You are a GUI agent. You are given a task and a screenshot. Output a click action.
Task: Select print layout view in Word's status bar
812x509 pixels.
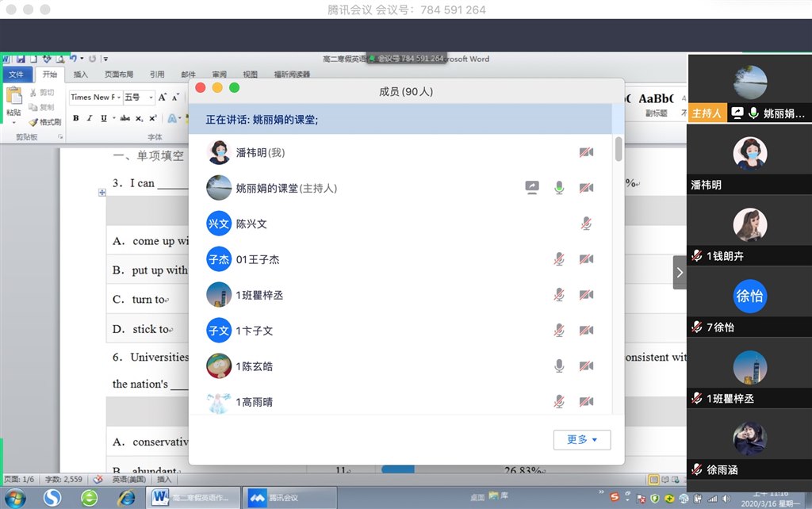[x=653, y=480]
